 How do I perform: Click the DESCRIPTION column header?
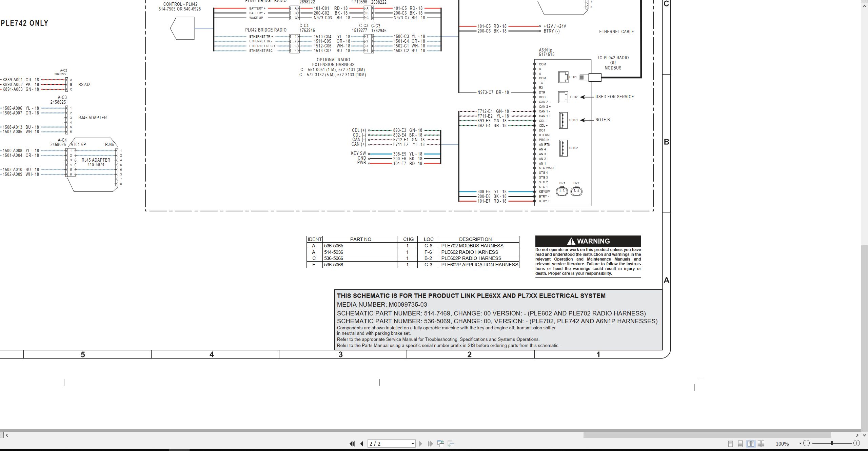[475, 239]
